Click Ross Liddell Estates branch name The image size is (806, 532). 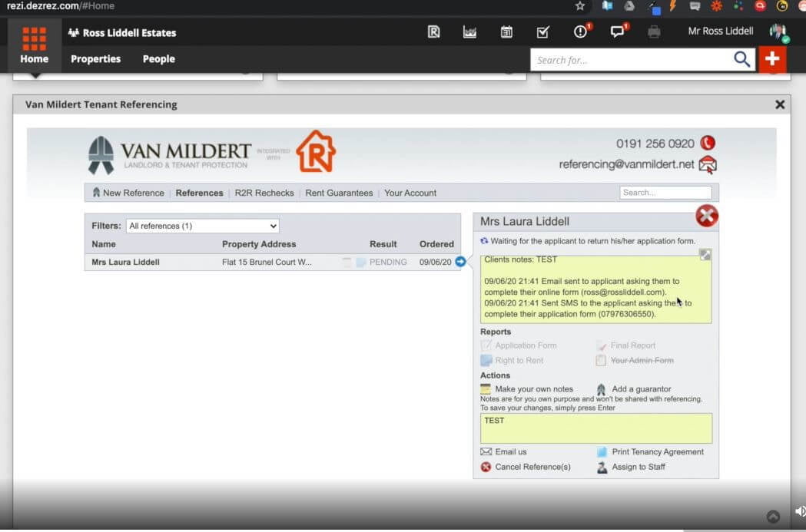click(x=129, y=32)
